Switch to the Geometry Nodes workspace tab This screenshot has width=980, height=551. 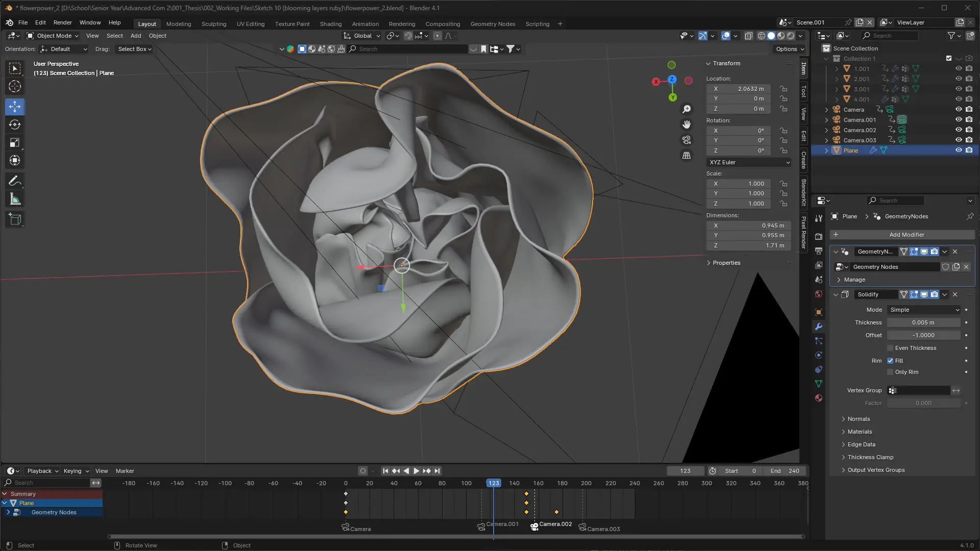pyautogui.click(x=492, y=24)
